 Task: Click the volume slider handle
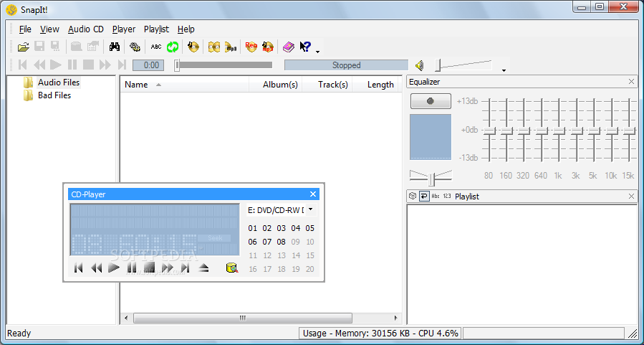click(x=438, y=65)
